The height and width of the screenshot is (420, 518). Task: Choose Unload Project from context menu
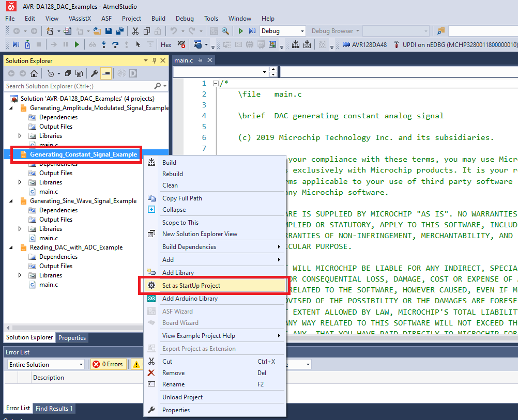(x=215, y=397)
